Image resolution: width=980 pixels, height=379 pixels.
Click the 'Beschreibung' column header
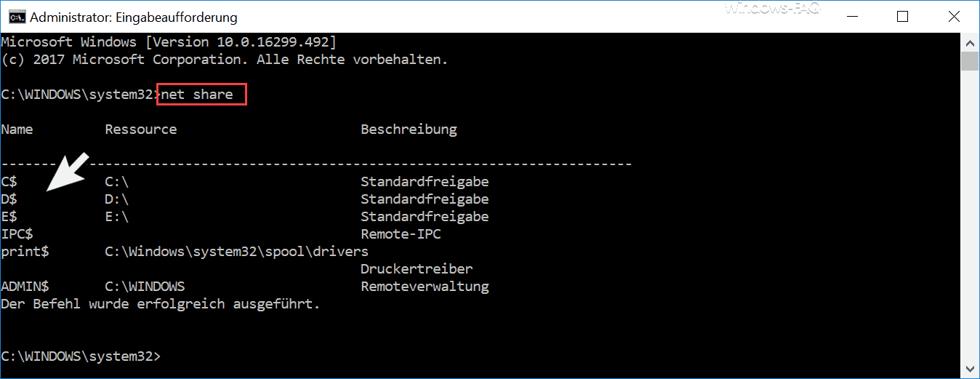409,129
